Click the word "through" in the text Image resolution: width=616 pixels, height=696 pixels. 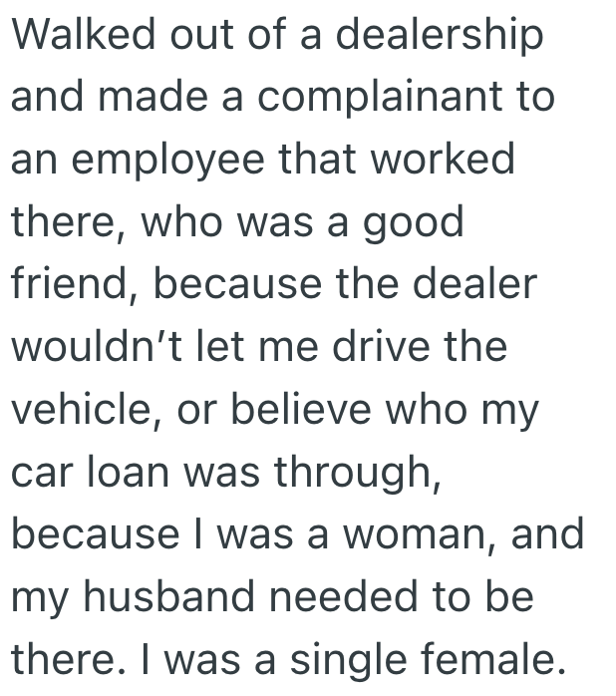click(x=356, y=472)
